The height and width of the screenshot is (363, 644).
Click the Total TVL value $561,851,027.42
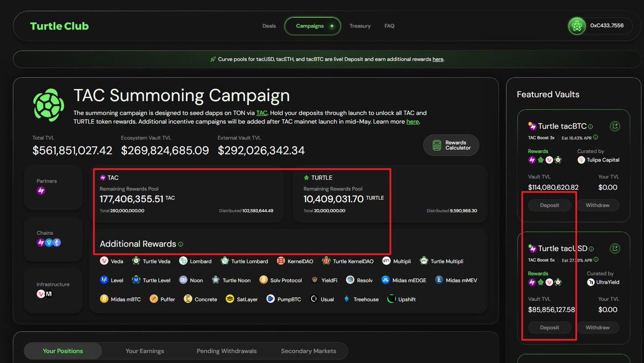coord(72,151)
